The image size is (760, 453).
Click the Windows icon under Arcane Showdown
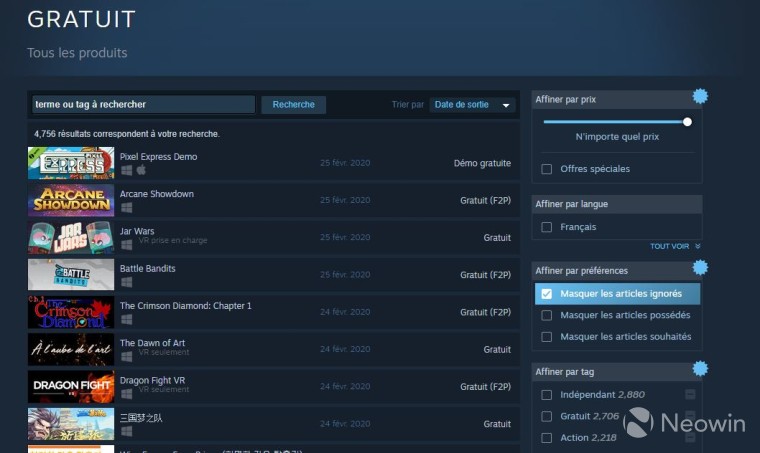point(127,207)
